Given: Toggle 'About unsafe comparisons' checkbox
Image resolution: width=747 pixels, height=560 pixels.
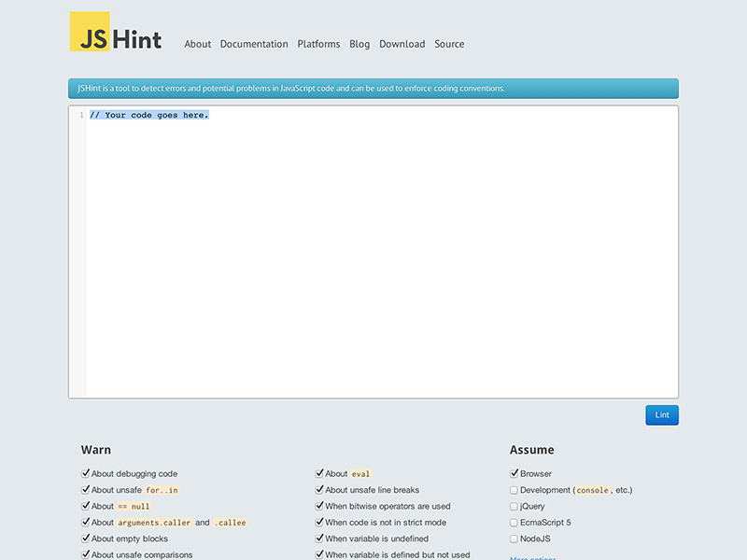Looking at the screenshot, I should pos(85,554).
